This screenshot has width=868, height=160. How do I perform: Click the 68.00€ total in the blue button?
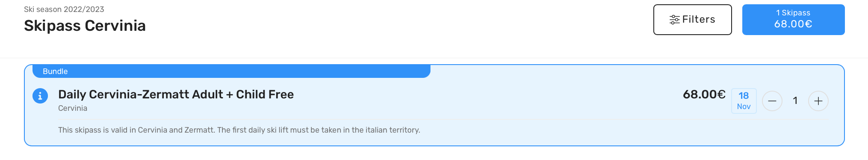[793, 24]
